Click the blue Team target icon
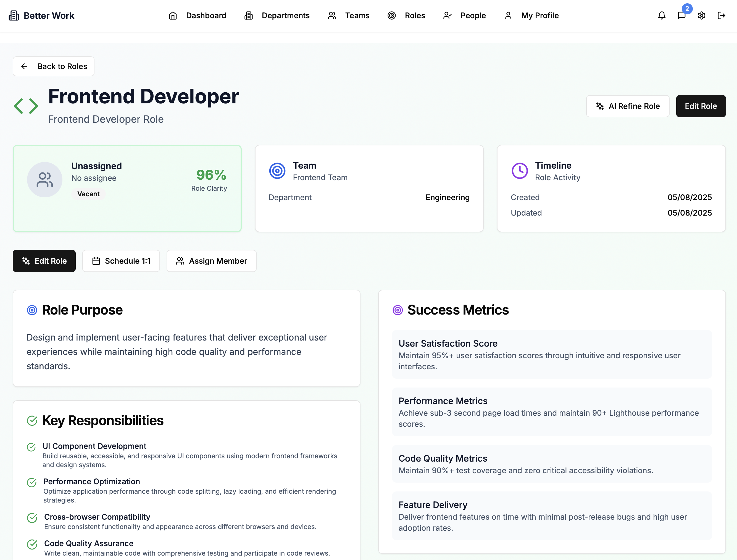Image resolution: width=737 pixels, height=560 pixels. [x=277, y=171]
